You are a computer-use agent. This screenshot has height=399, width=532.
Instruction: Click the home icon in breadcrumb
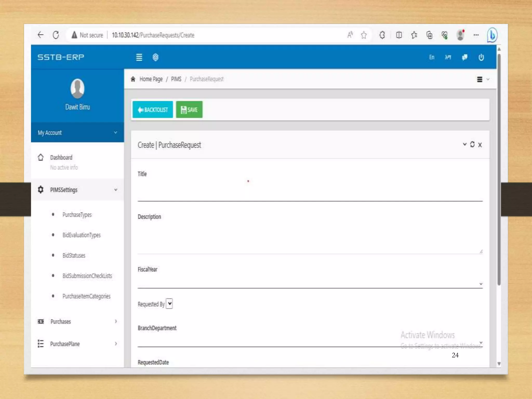pos(133,79)
